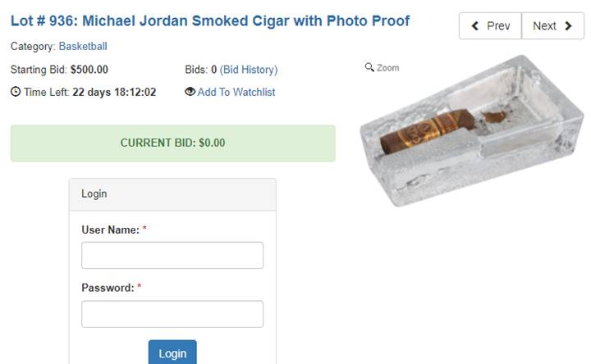Go to the previous lot with Prev
Viewport: 591px width, 364px height.
(x=490, y=26)
